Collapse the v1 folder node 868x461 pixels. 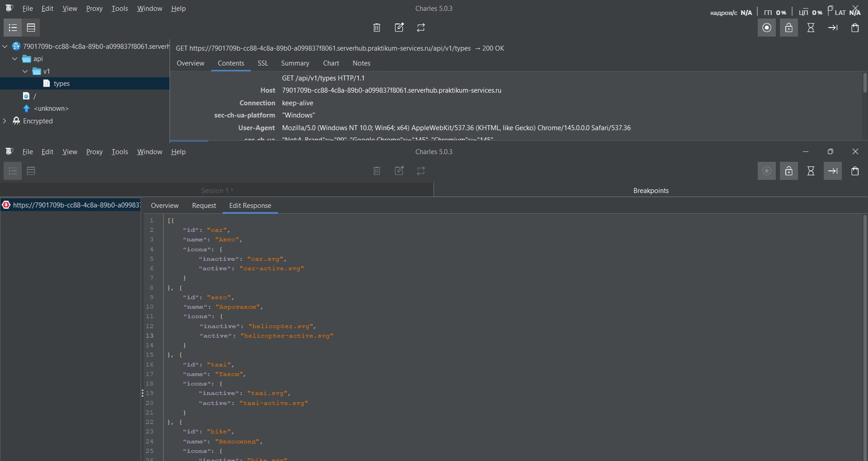pyautogui.click(x=25, y=71)
